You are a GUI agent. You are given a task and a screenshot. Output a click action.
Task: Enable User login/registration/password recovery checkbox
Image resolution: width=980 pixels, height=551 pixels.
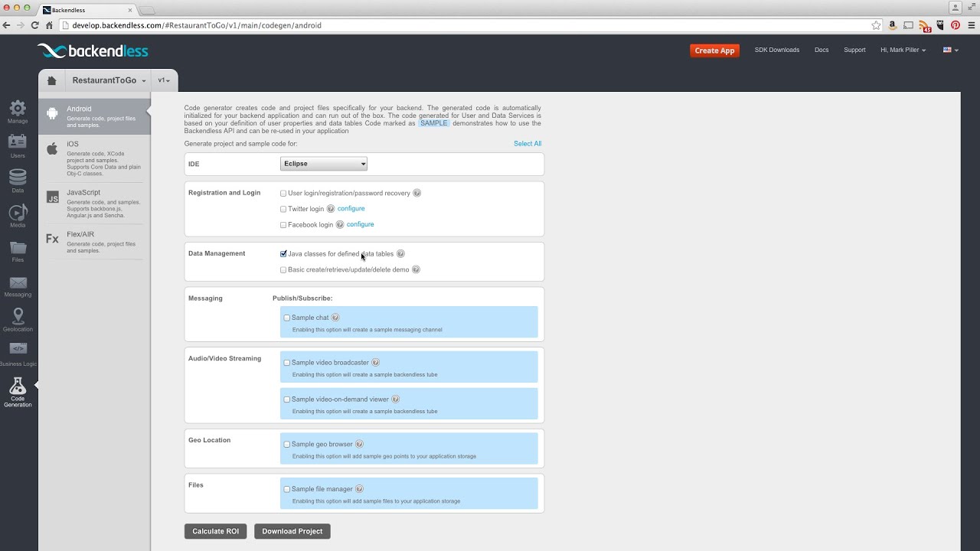click(x=283, y=194)
